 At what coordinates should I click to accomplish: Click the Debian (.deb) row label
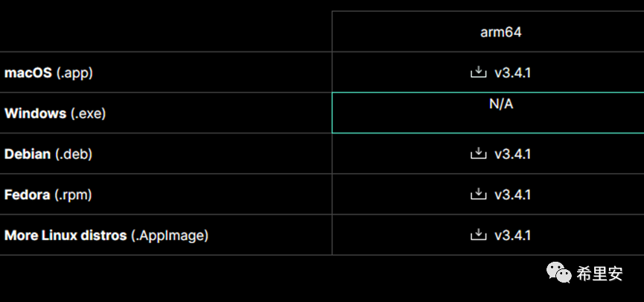click(x=48, y=154)
